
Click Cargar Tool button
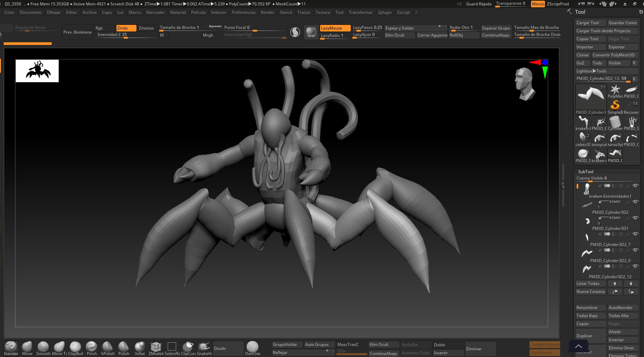(x=591, y=23)
